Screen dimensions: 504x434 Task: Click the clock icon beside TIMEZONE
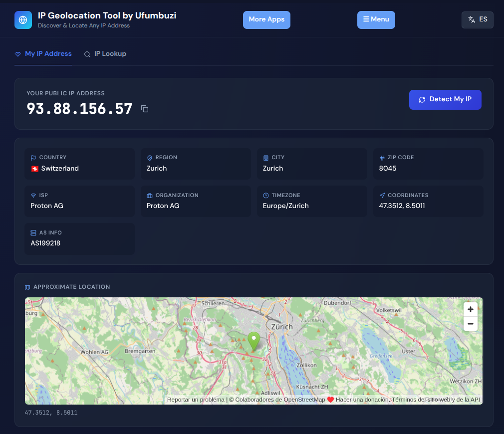[x=265, y=195]
